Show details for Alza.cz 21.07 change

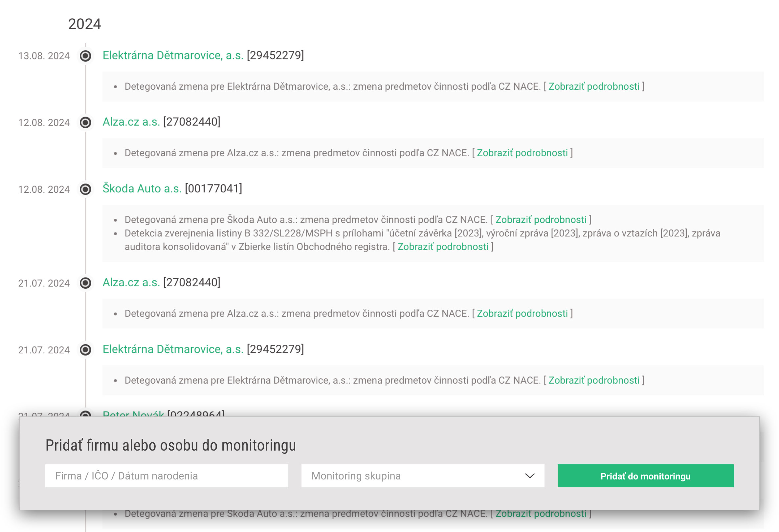522,313
